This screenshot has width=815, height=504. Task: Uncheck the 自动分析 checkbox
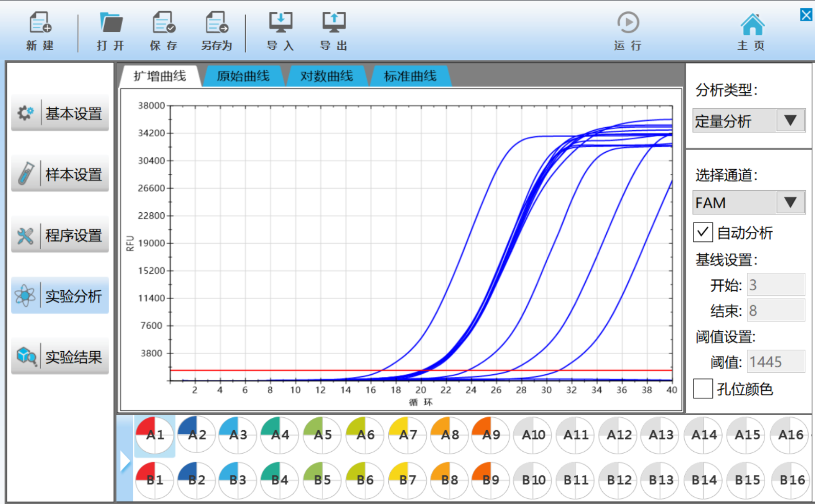[x=703, y=232]
